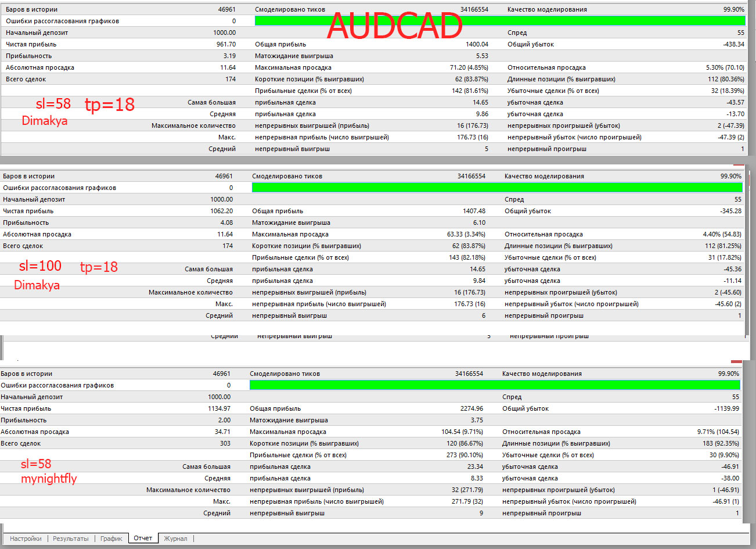756x549 pixels.
Task: Select the Отчет tab
Action: [143, 538]
